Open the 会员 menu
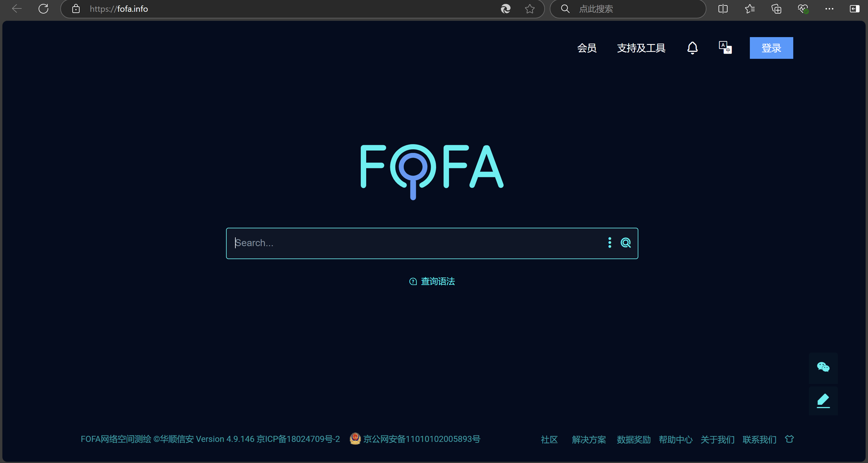Screen dimensions: 868x463 coord(587,48)
